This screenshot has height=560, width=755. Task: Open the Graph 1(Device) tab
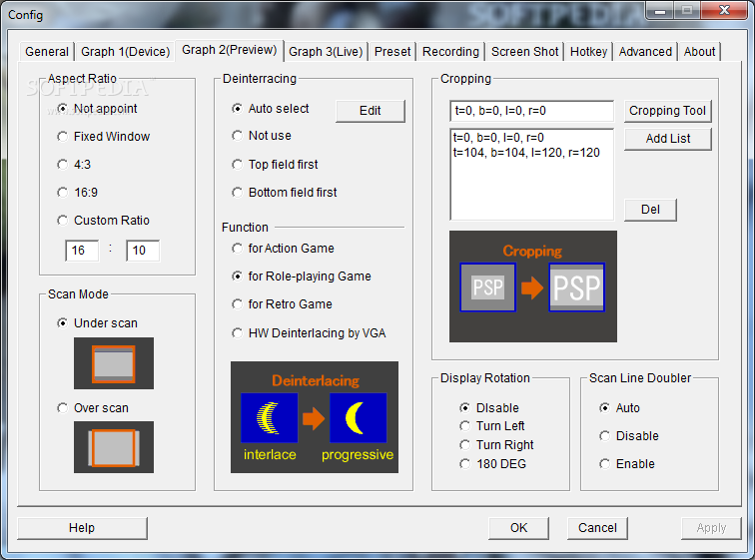125,52
